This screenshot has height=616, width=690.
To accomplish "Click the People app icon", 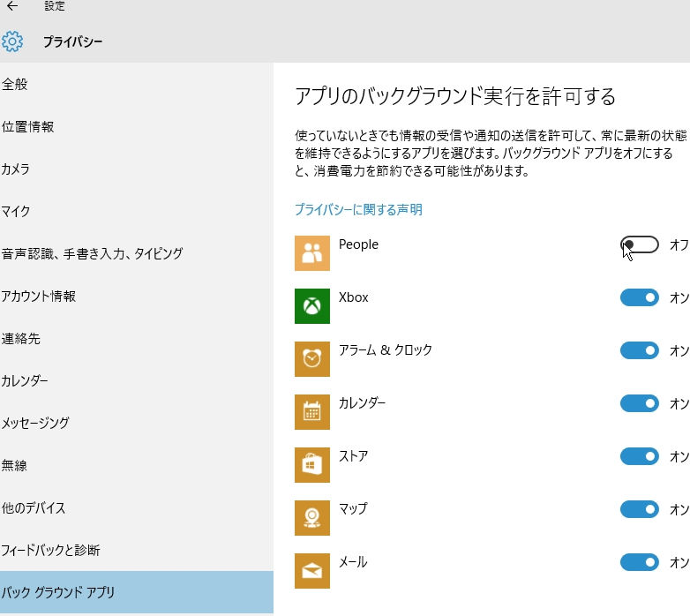I will (x=312, y=253).
